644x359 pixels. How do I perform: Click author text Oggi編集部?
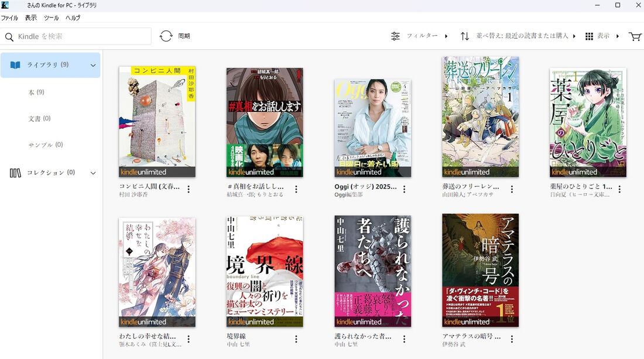[x=348, y=194]
